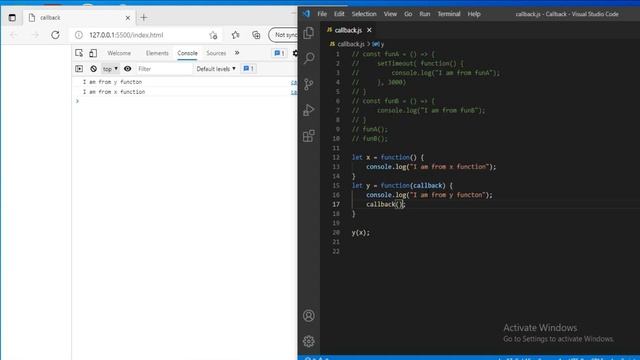Click the VS Code logo icon
The height and width of the screenshot is (360, 640).
click(307, 14)
